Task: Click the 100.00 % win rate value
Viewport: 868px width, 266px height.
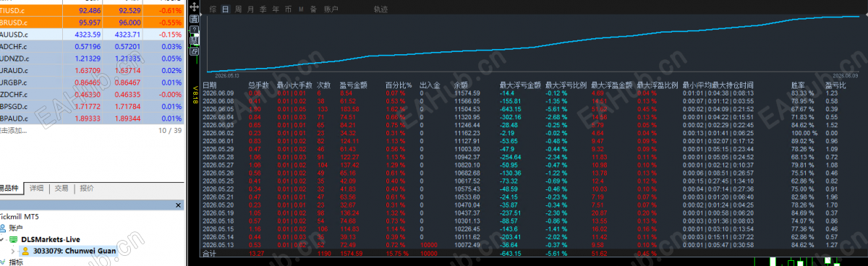Action: coord(805,133)
